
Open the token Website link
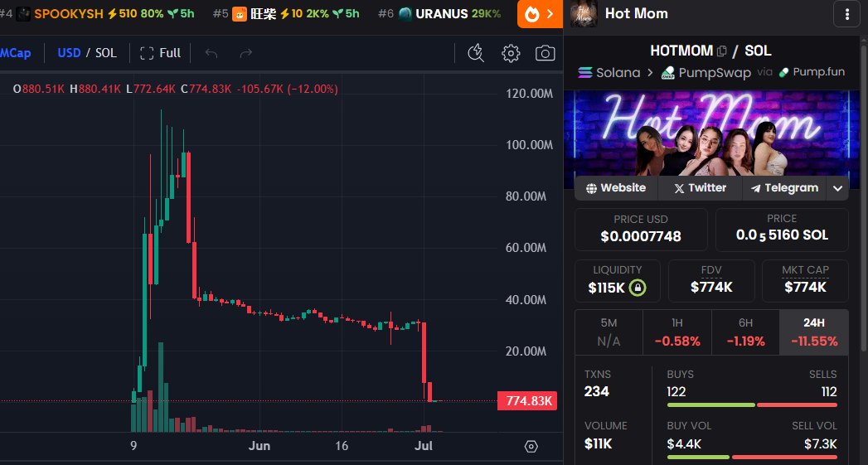pos(616,188)
